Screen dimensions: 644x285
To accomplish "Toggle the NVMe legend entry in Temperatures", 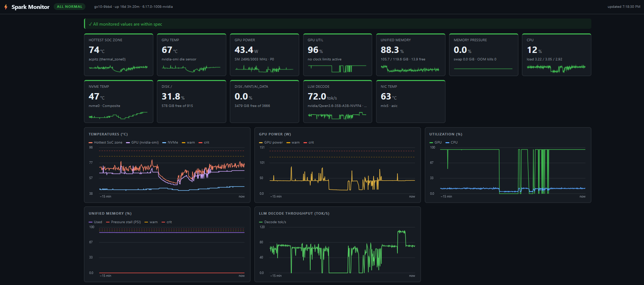I will click(170, 142).
